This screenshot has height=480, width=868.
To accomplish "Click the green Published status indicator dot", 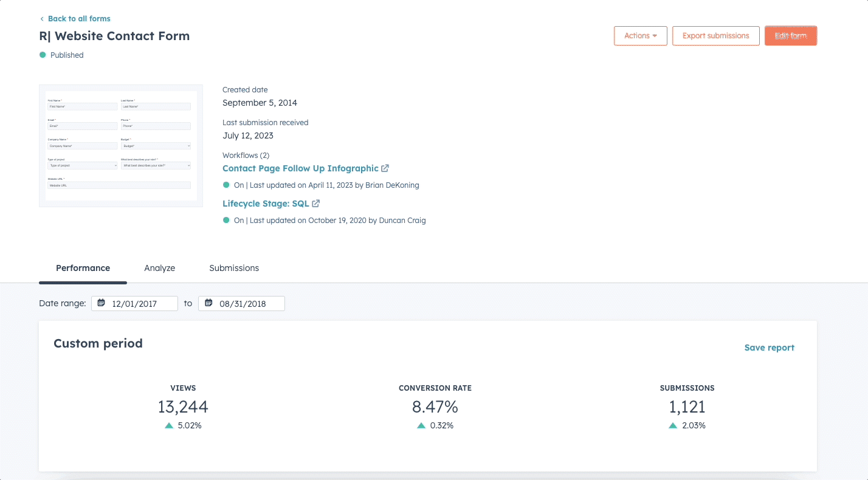I will (41, 55).
